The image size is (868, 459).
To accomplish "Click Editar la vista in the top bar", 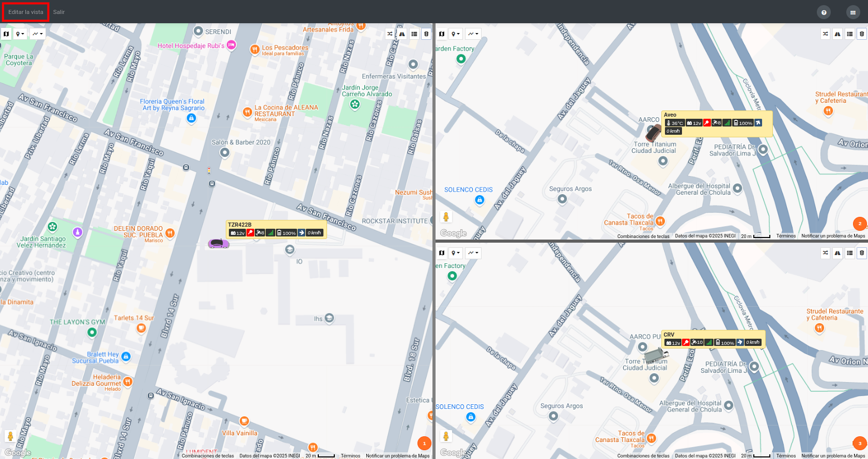I will [26, 12].
